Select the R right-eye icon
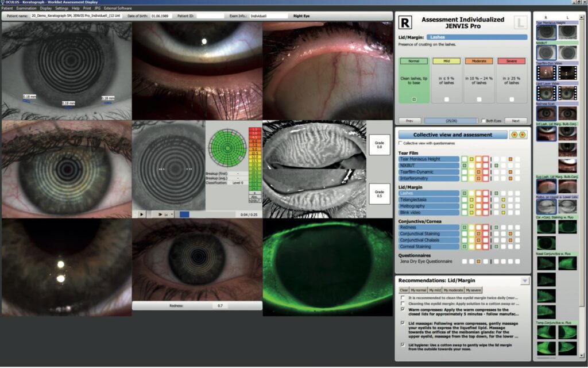 pos(405,22)
